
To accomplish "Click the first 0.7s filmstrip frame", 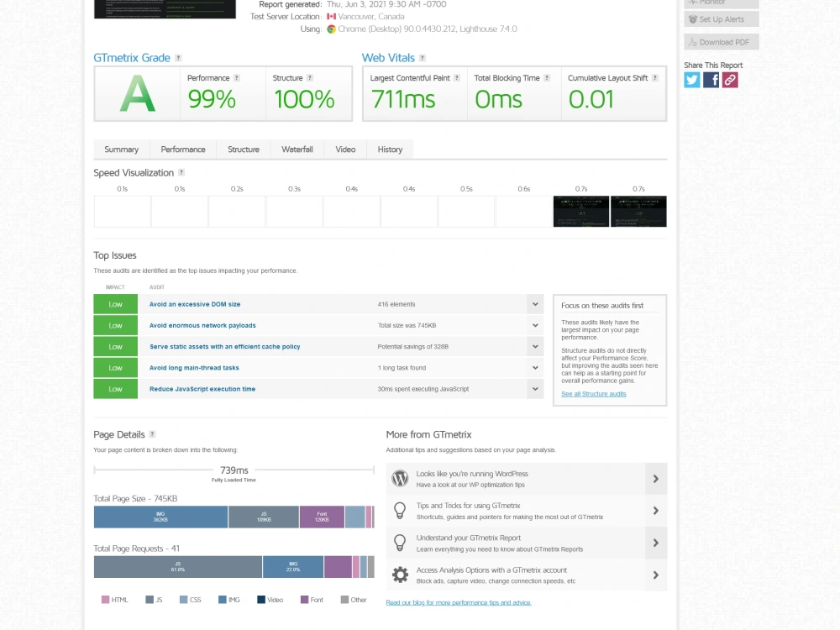I will pos(581,211).
